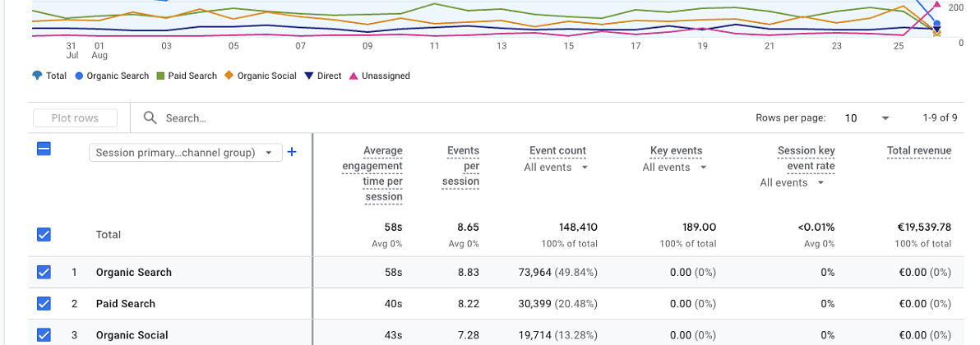Image resolution: width=980 pixels, height=345 pixels.
Task: Toggle the select-all rows checkbox in header
Action: click(44, 149)
